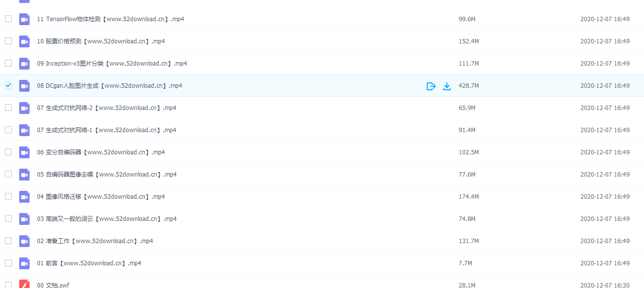
Task: Check the 09 Inception-v3图片分类 row box
Action: [8, 63]
